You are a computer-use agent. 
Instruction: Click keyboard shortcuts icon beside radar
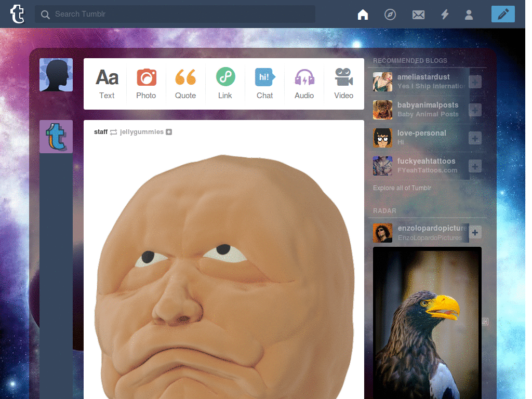[485, 321]
